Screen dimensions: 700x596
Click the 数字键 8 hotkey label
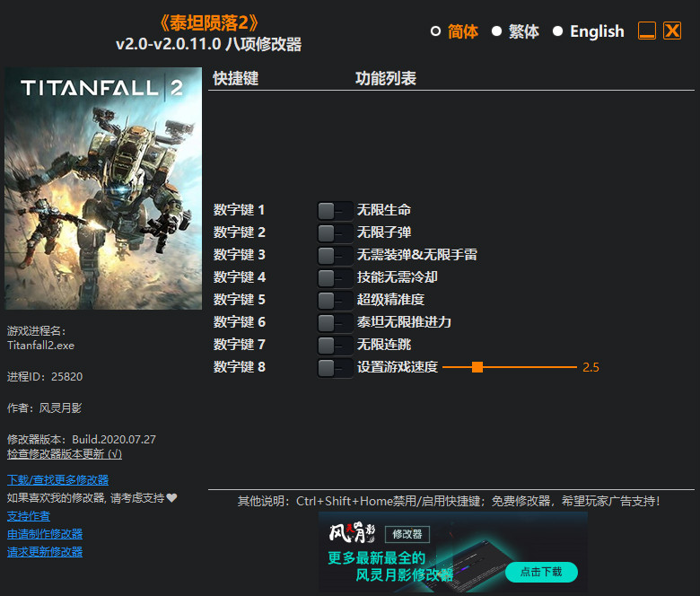coord(240,367)
